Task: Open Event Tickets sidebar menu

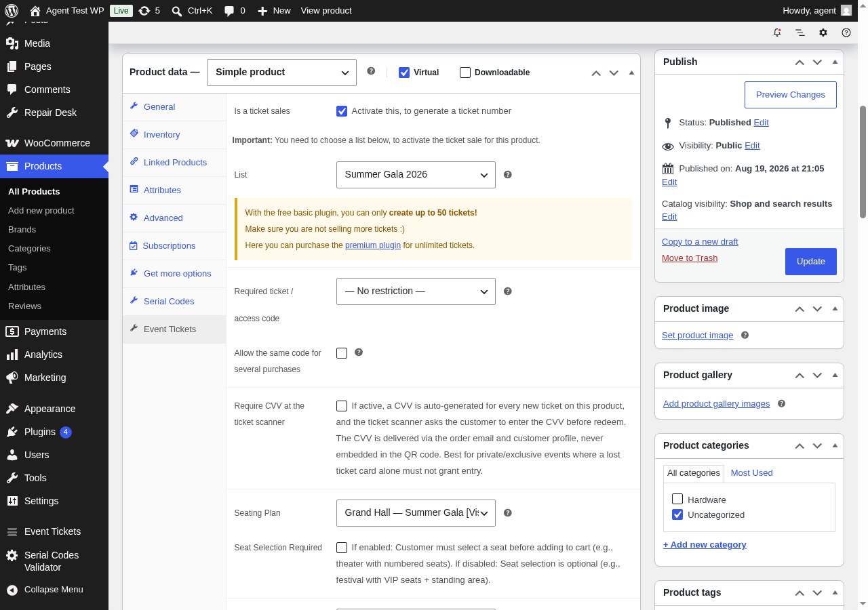Action: click(54, 531)
